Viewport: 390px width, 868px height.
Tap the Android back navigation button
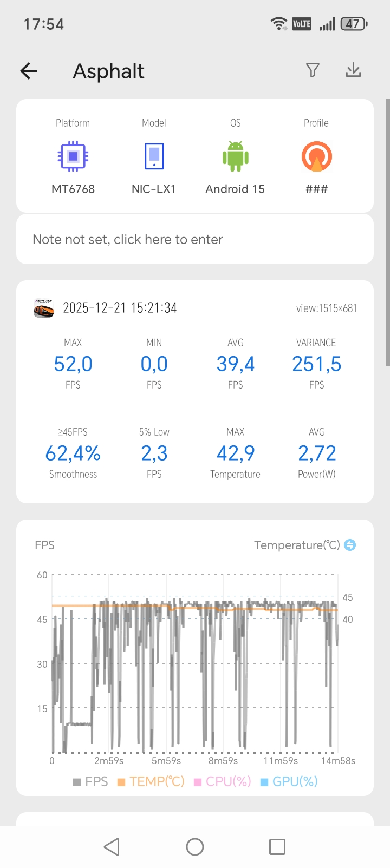(112, 847)
